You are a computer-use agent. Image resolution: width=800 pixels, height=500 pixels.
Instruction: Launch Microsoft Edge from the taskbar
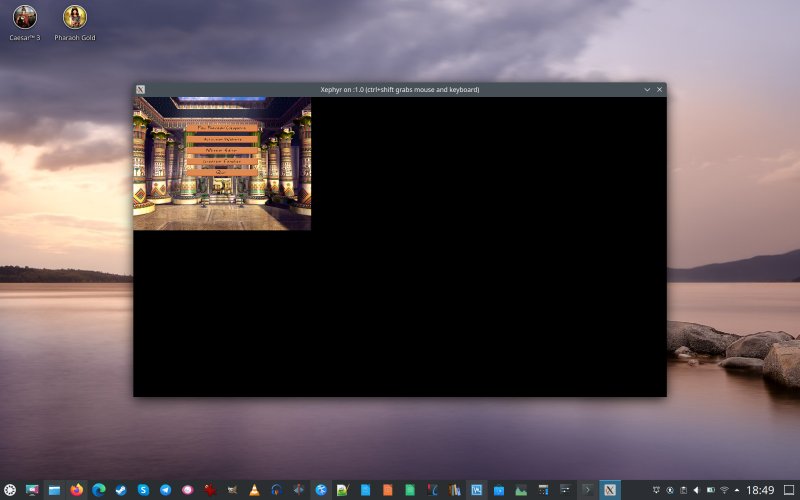click(98, 490)
